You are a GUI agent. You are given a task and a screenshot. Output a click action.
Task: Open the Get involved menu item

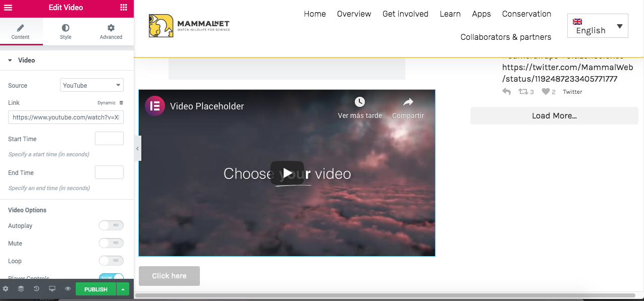coord(405,14)
